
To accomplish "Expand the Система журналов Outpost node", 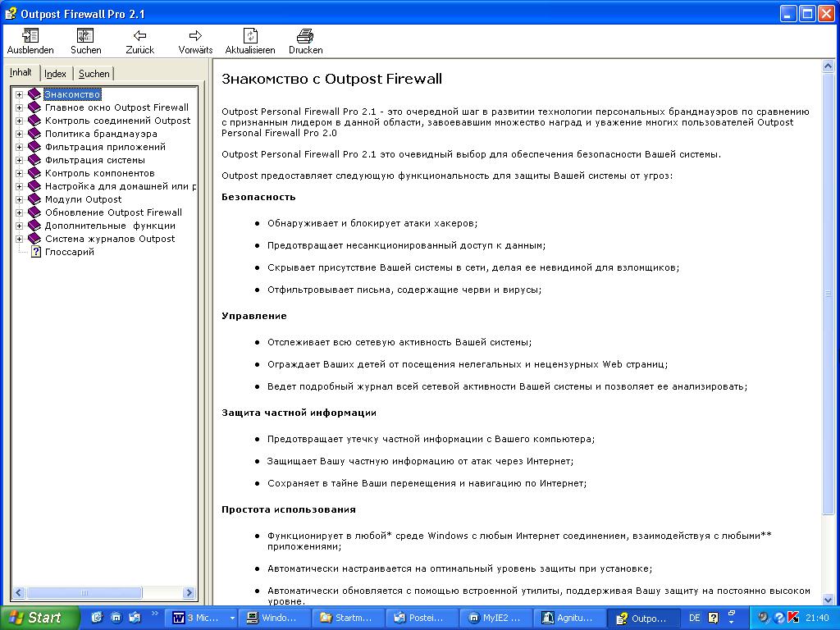I will click(20, 239).
